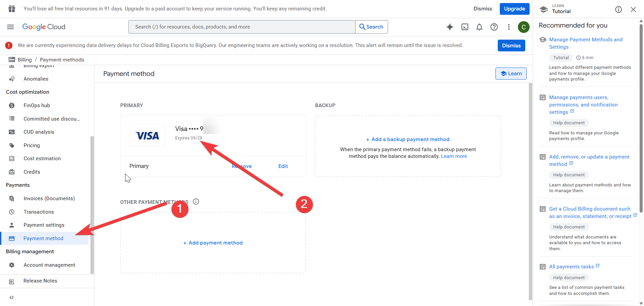Viewport: 644px width, 306px height.
Task: Click Add a backup payment method
Action: tap(408, 139)
